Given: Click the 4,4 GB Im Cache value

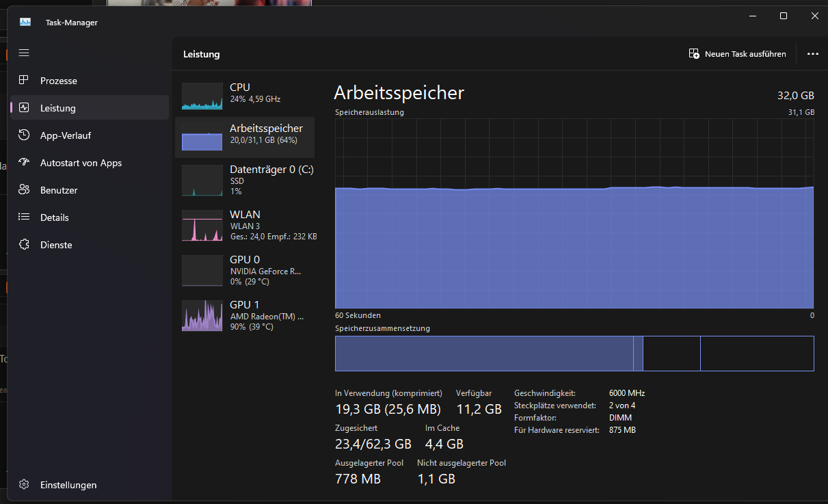Looking at the screenshot, I should coord(444,444).
